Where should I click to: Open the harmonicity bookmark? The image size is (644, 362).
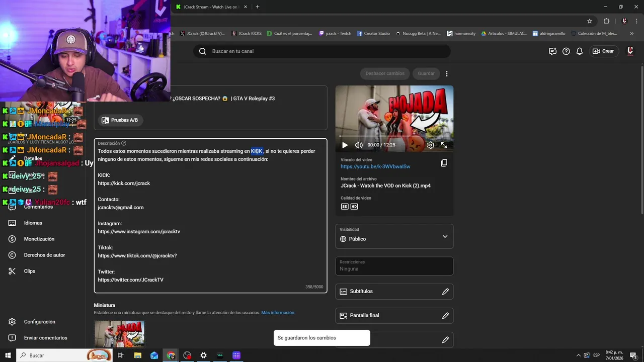pos(461,34)
